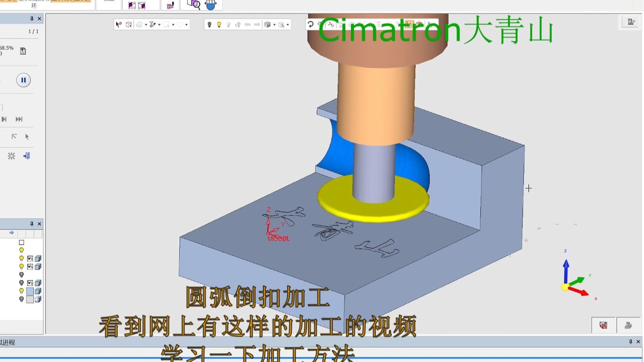Click the bottom-right red machine view button
This screenshot has height=362, width=644.
pos(603,325)
